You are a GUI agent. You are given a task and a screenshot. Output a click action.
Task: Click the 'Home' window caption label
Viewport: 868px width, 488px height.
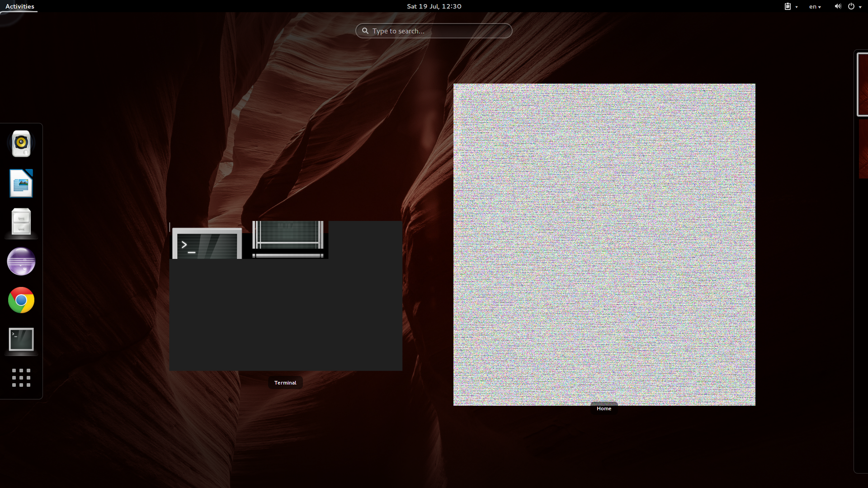point(604,408)
